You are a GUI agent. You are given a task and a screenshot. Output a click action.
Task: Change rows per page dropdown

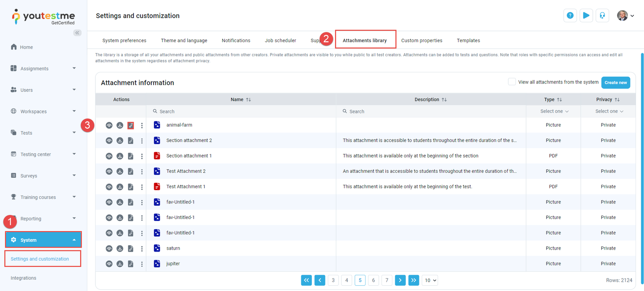430,280
